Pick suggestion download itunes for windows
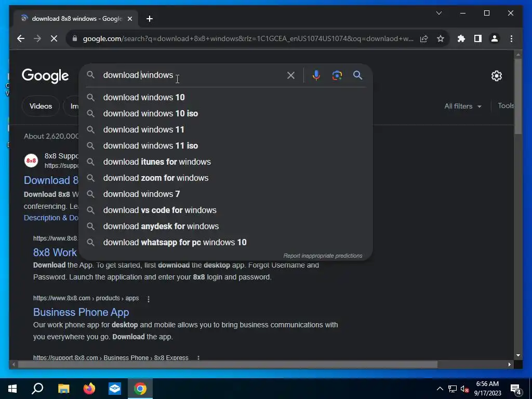Viewport: 532px width, 399px height. 225,162
